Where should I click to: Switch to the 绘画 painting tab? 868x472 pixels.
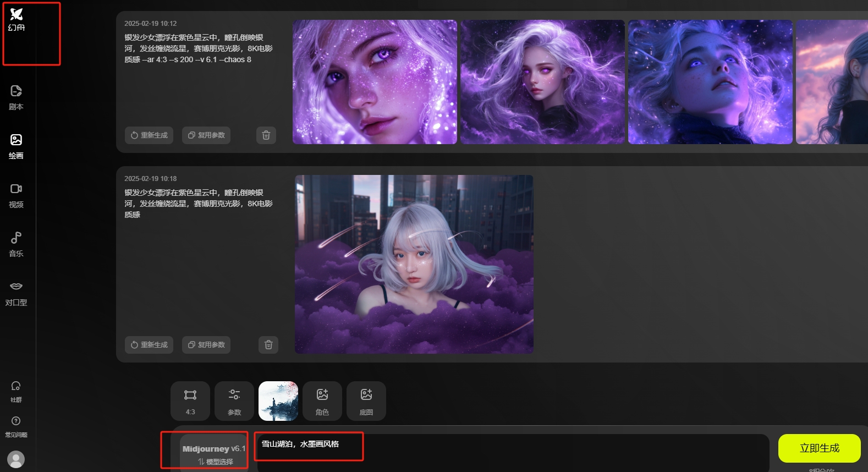point(16,146)
